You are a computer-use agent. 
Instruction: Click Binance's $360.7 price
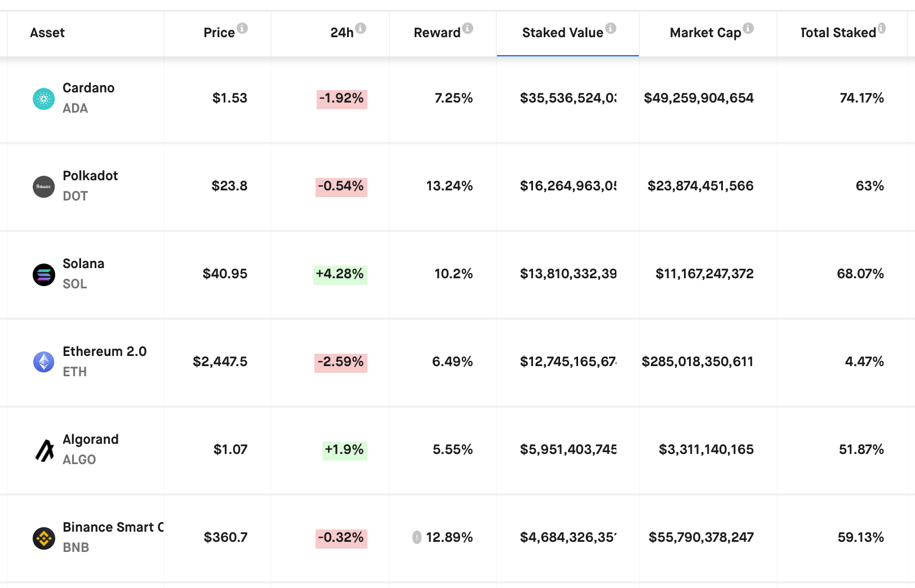click(x=225, y=537)
